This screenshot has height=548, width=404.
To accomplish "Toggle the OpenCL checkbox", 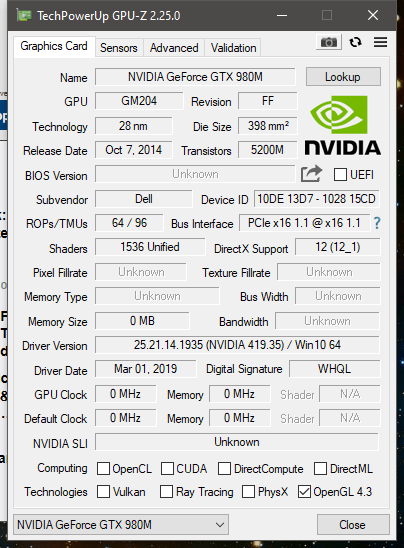I will 103,469.
